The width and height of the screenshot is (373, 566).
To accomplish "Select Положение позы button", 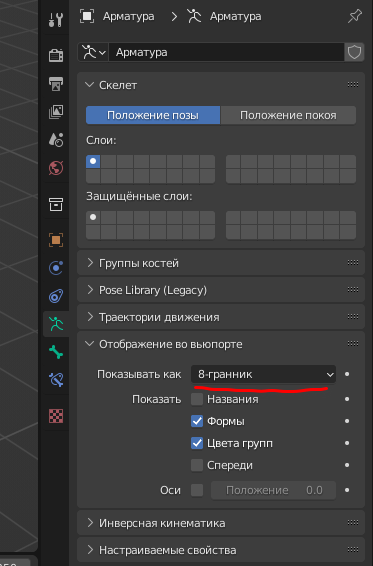I will click(153, 115).
